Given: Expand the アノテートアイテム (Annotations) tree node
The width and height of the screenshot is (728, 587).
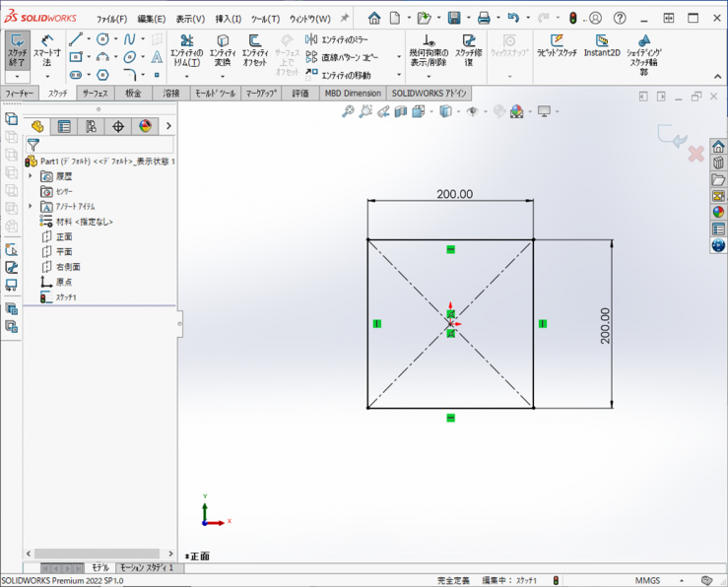Looking at the screenshot, I should 31,206.
